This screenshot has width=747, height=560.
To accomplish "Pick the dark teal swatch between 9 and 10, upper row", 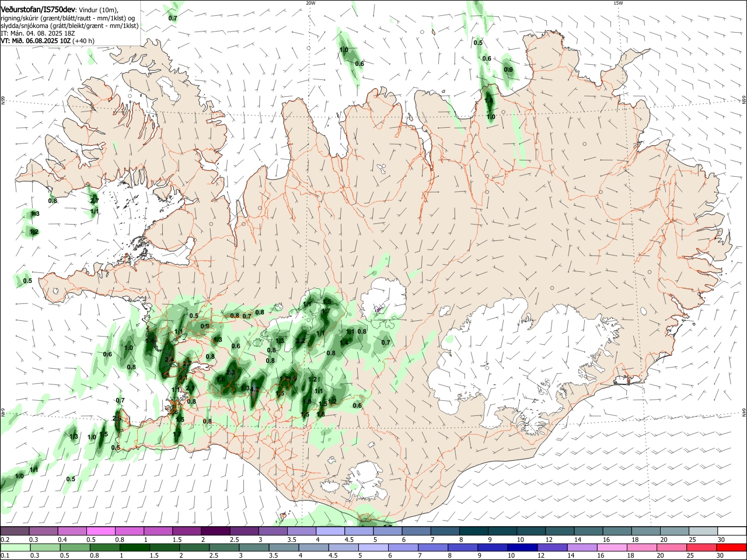I will click(502, 531).
